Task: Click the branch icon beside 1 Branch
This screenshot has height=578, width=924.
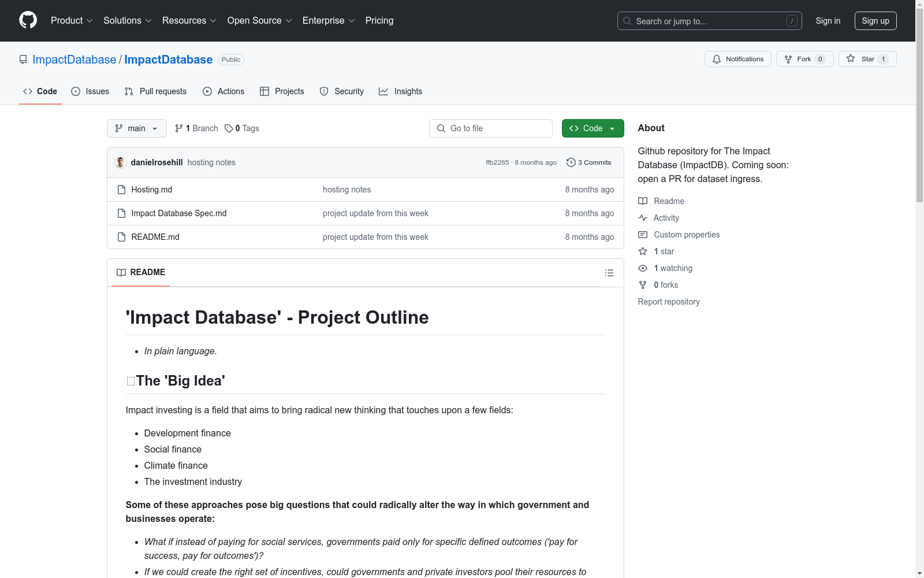Action: tap(179, 128)
